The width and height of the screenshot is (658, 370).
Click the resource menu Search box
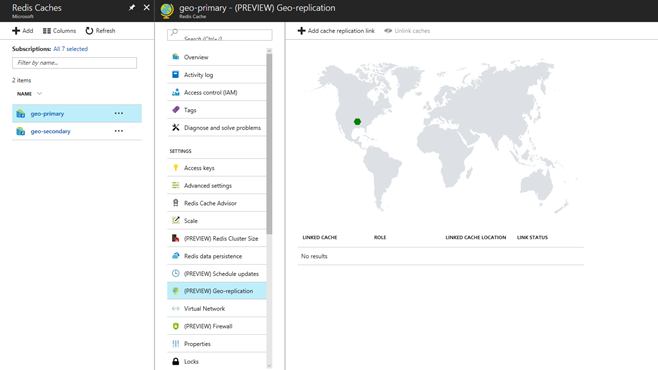[219, 35]
